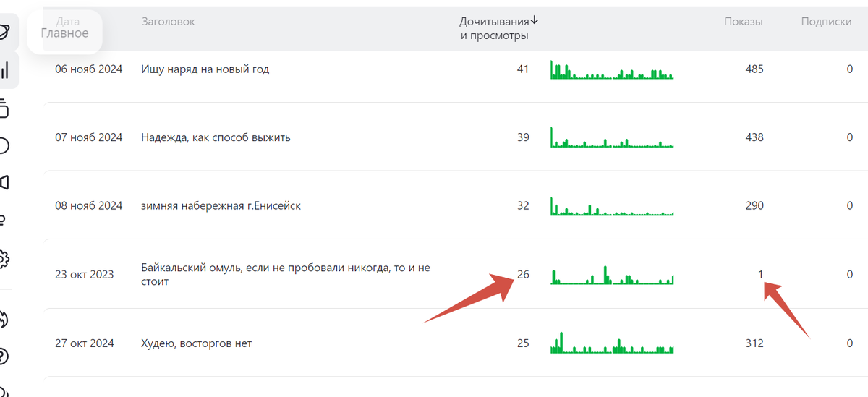Click the impressions value 290
The height and width of the screenshot is (397, 868).
click(754, 205)
